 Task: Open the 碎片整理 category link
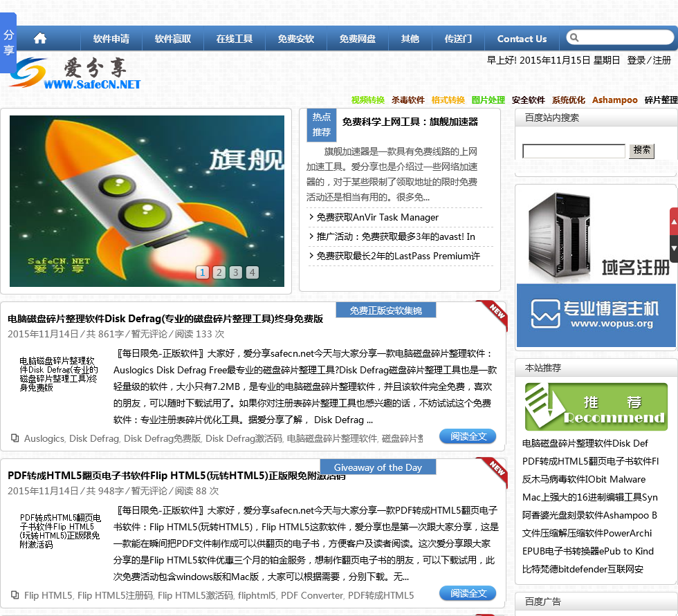661,100
